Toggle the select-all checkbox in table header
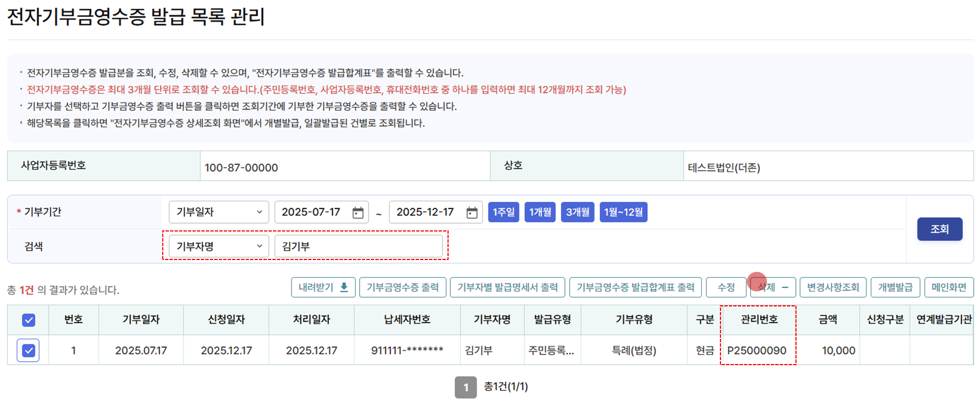This screenshot has width=980, height=411. click(x=29, y=320)
